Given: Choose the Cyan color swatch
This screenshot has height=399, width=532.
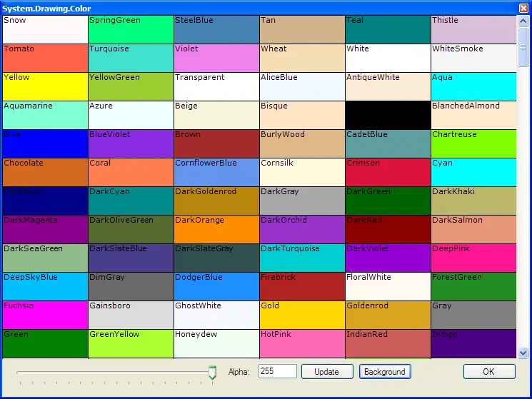Looking at the screenshot, I should coord(473,172).
